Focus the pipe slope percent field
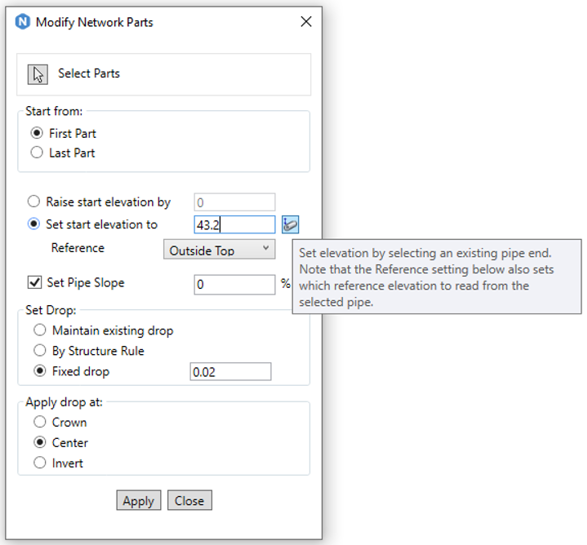The height and width of the screenshot is (545, 587). (235, 284)
